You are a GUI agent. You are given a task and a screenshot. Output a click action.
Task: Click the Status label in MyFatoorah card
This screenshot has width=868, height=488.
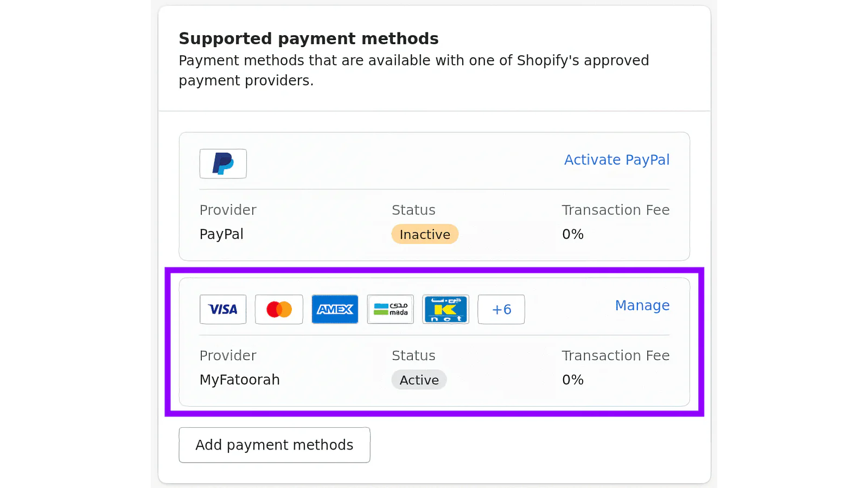(413, 356)
